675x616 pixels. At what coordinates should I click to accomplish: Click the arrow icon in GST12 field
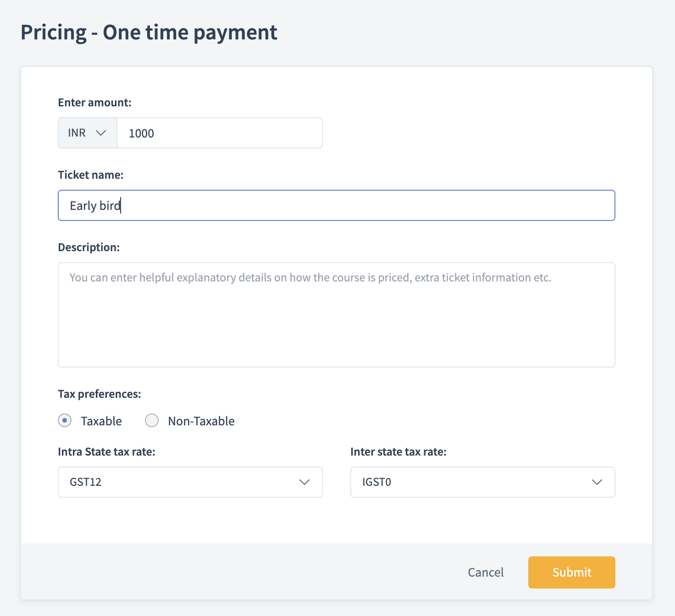304,482
